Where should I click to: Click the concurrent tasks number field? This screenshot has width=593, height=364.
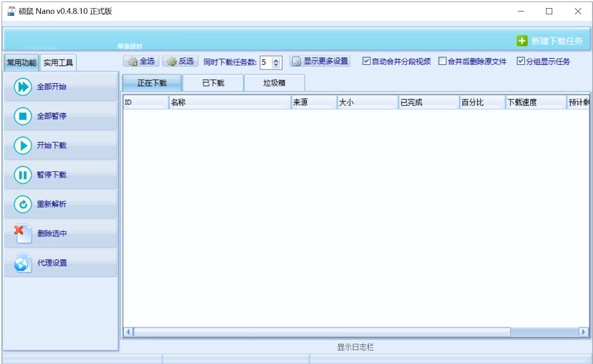(266, 62)
